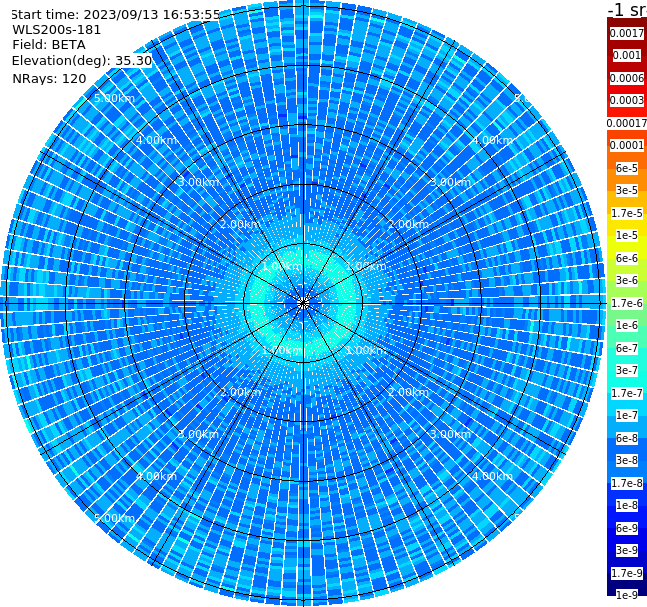This screenshot has width=647, height=607.
Task: Select the 0.0001 colorbar value
Action: point(627,145)
